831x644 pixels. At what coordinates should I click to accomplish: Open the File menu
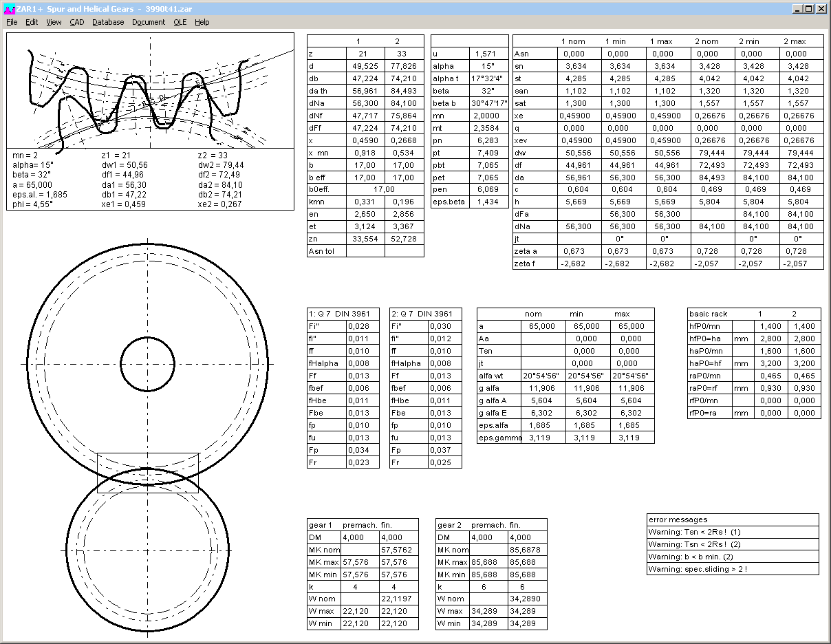pos(12,22)
